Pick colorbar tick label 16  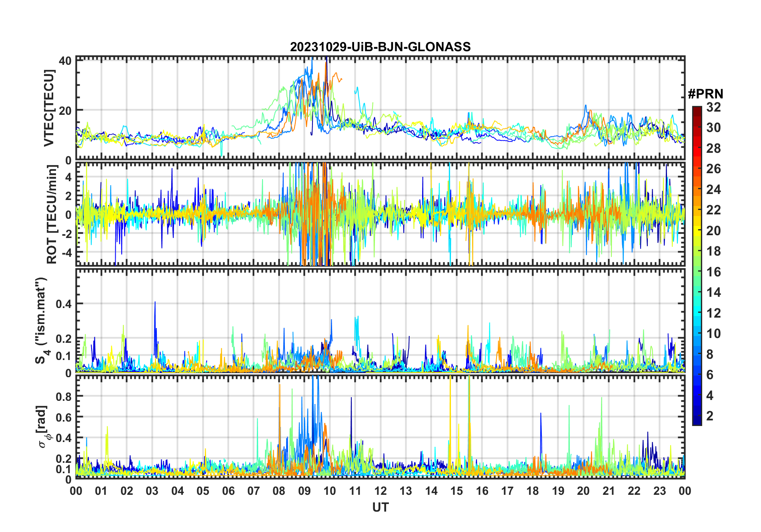(713, 272)
